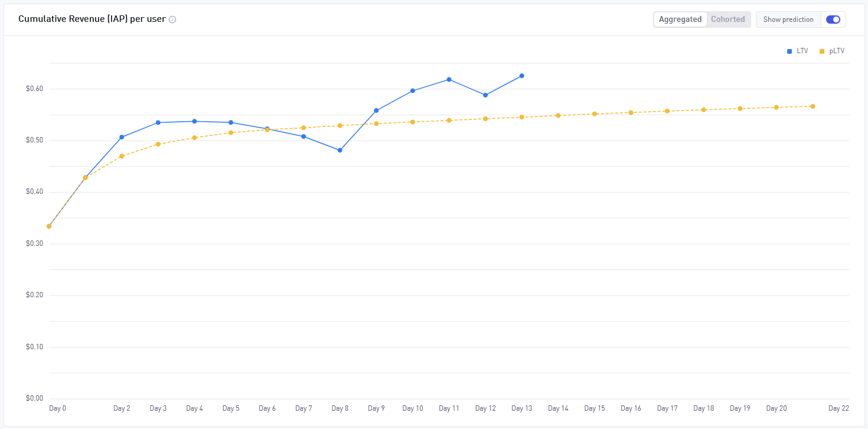Screen dimensions: 868x429
Task: Click the starting data point at Day 0
Action: click(x=49, y=226)
